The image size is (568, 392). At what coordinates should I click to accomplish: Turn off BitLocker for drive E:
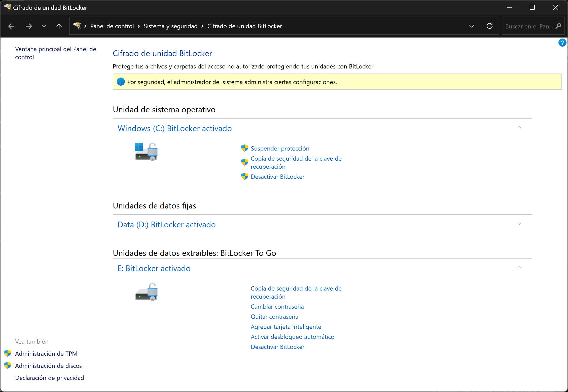tap(277, 347)
